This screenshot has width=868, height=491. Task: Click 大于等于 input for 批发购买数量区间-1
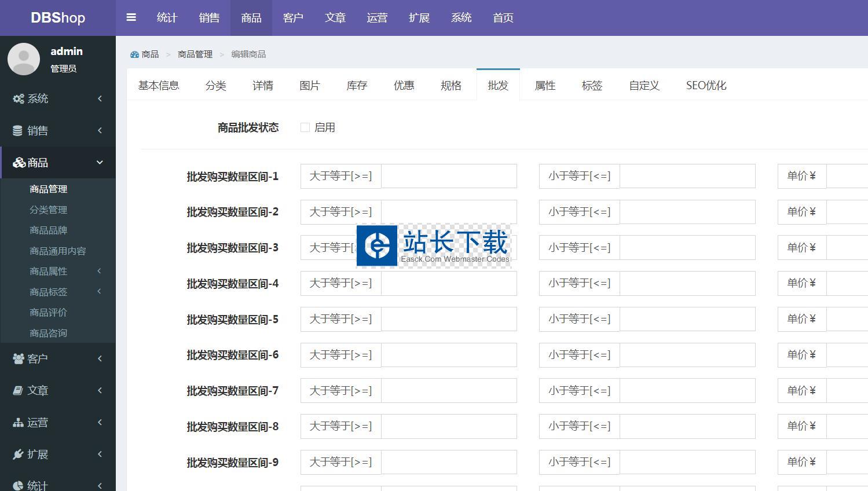point(449,176)
